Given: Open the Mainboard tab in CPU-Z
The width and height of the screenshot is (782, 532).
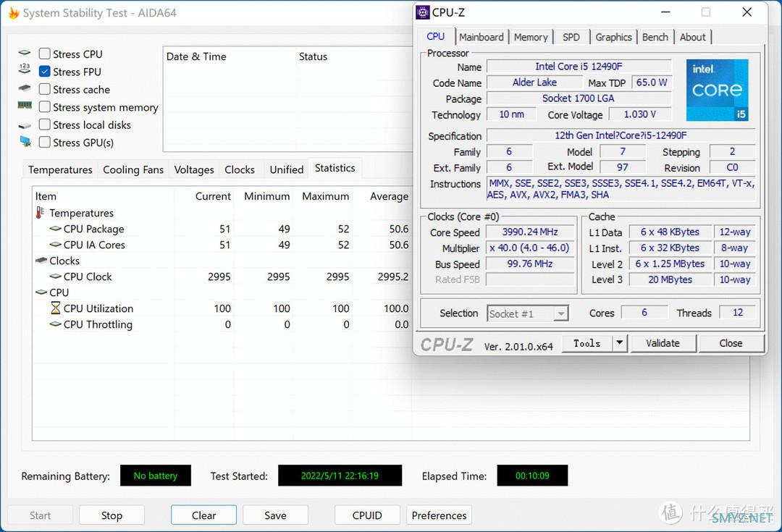Looking at the screenshot, I should [x=482, y=37].
